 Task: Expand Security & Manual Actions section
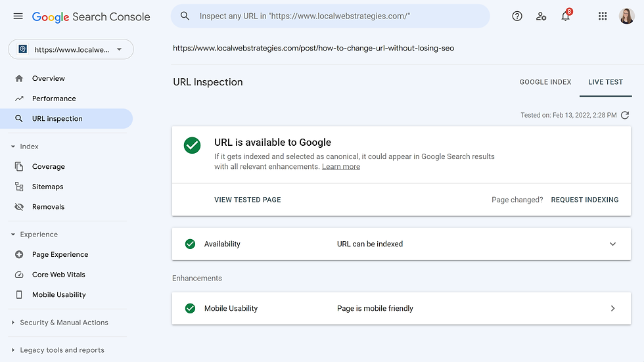click(60, 323)
